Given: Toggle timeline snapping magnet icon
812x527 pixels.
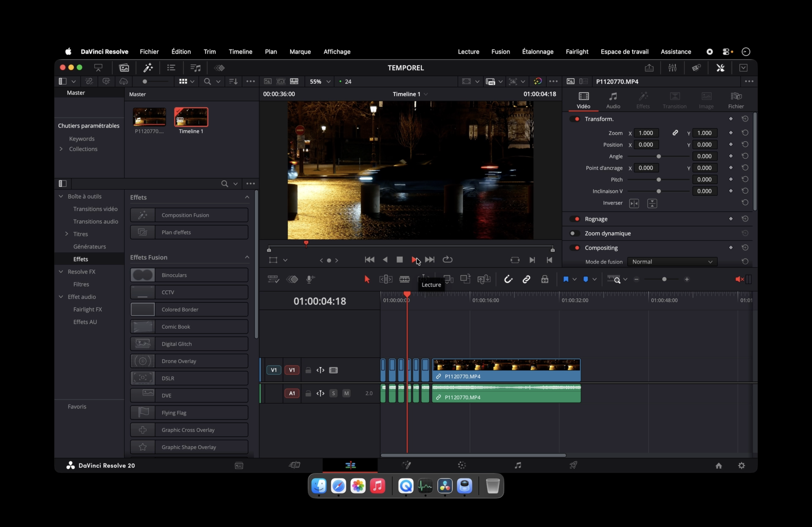Looking at the screenshot, I should (x=508, y=279).
